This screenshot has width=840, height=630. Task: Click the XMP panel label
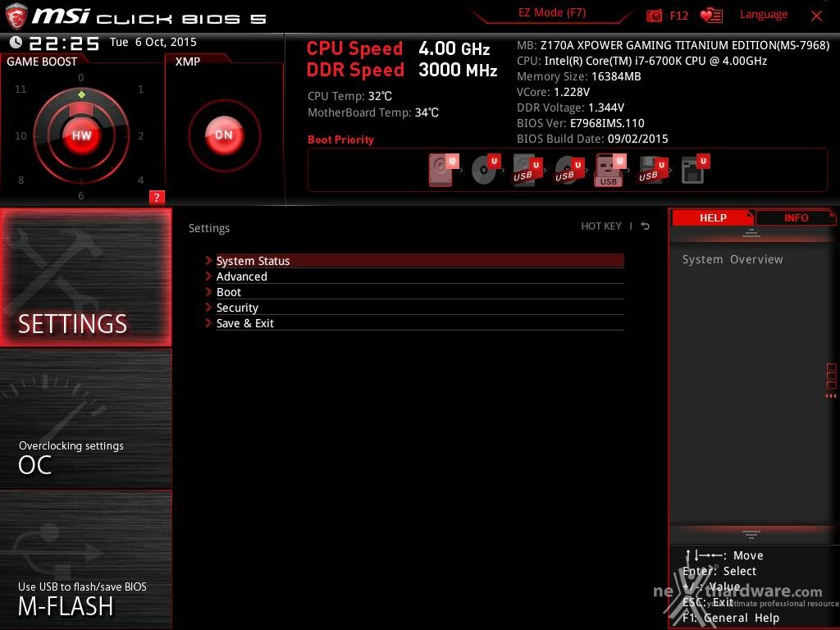point(188,62)
